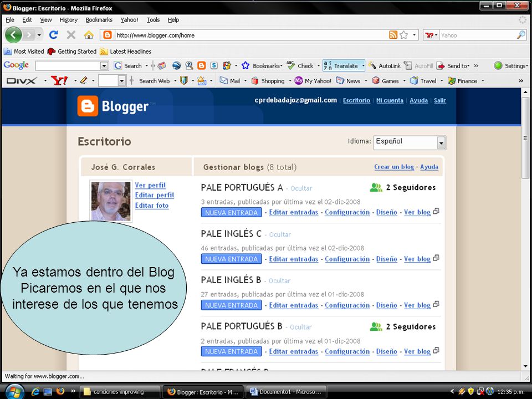Open the View menu
Image resolution: width=532 pixels, height=399 pixels.
pyautogui.click(x=46, y=20)
